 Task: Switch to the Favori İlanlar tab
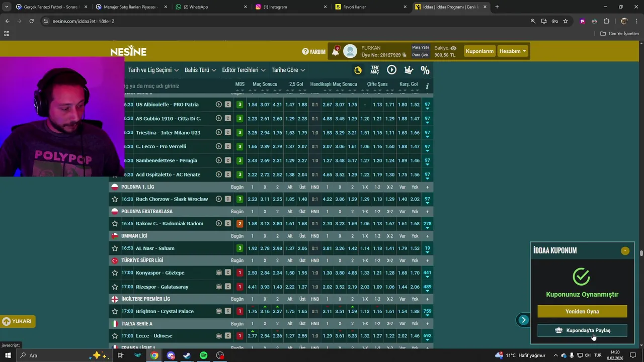pos(371,7)
